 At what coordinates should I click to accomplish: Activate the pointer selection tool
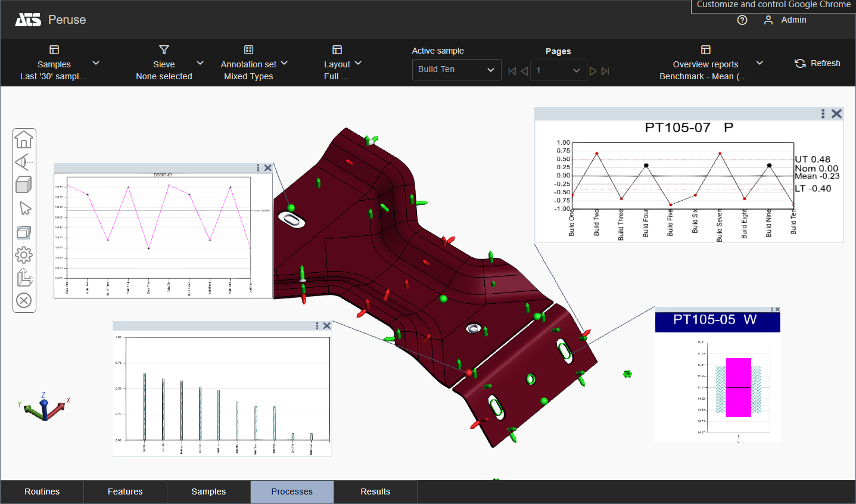24,209
